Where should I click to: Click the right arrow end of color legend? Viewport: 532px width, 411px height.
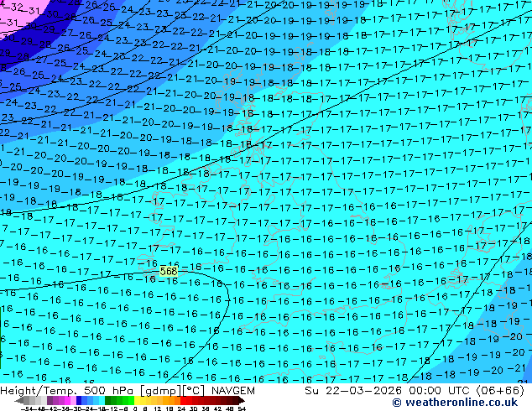(243, 400)
